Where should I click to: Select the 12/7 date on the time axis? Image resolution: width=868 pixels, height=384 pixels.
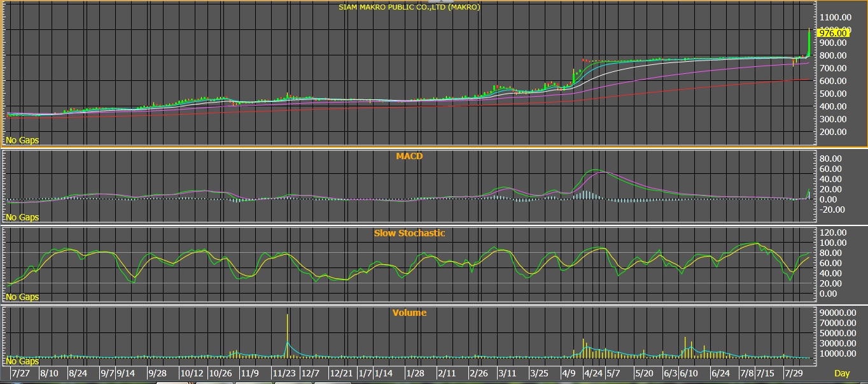click(x=311, y=373)
